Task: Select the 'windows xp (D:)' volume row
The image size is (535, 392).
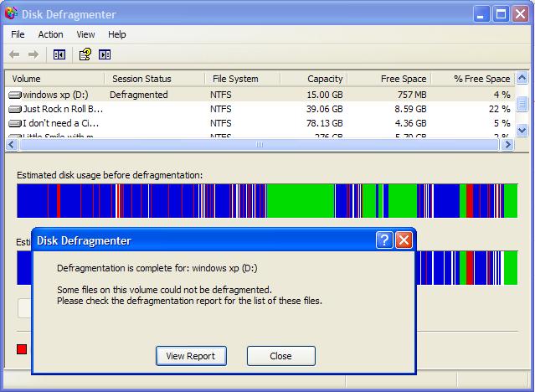Action: pyautogui.click(x=260, y=95)
